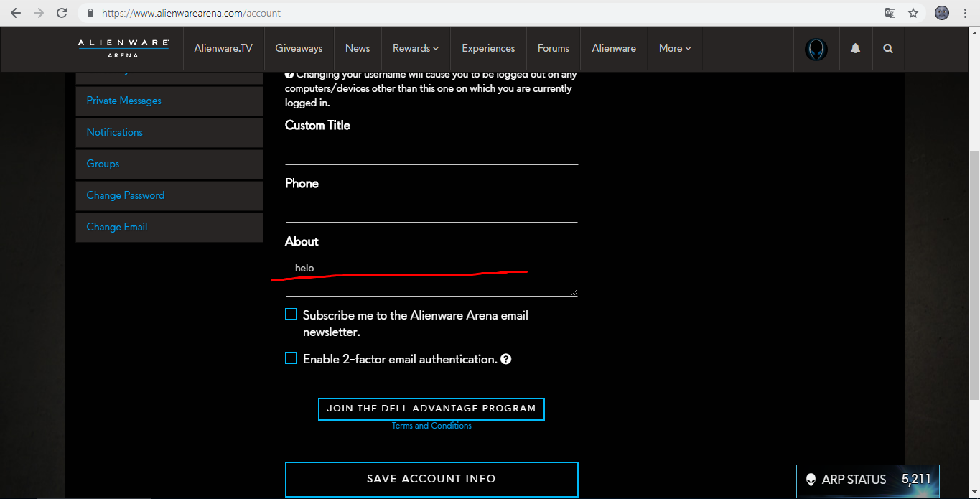Open Change Email sidebar link
This screenshot has height=499, width=980.
coord(169,228)
